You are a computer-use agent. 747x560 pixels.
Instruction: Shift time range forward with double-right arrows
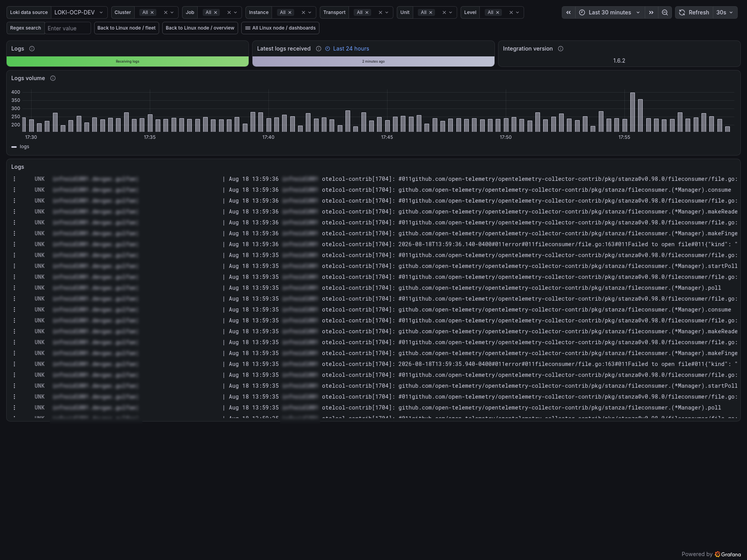[x=651, y=12]
